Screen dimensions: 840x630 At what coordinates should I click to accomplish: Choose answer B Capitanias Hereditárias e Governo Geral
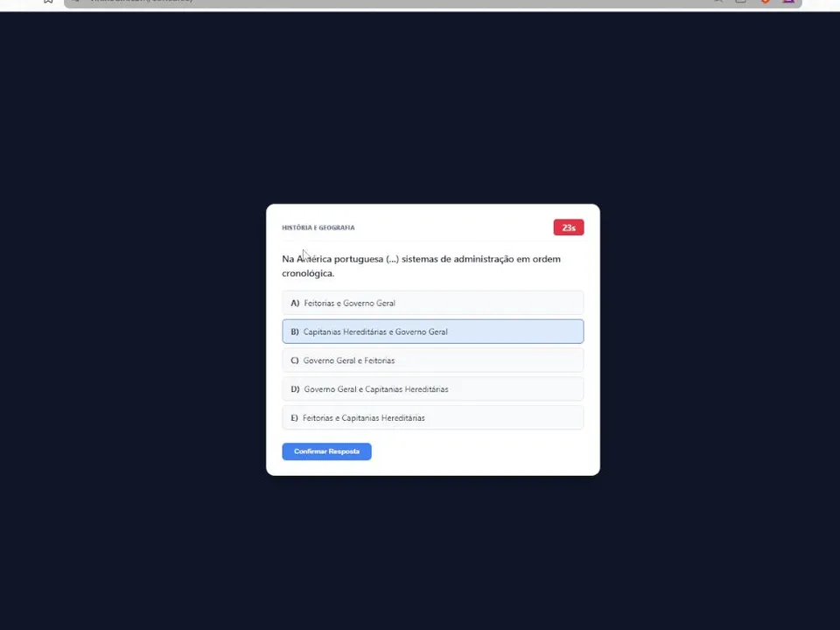(433, 332)
